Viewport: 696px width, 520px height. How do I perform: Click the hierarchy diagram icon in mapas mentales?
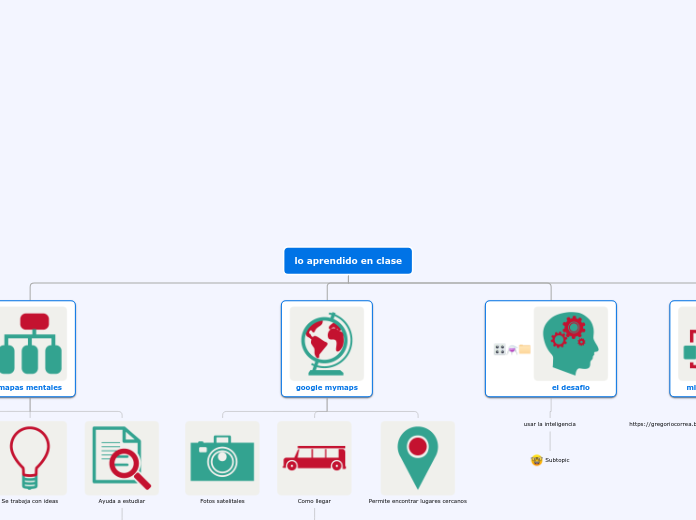pyautogui.click(x=31, y=343)
